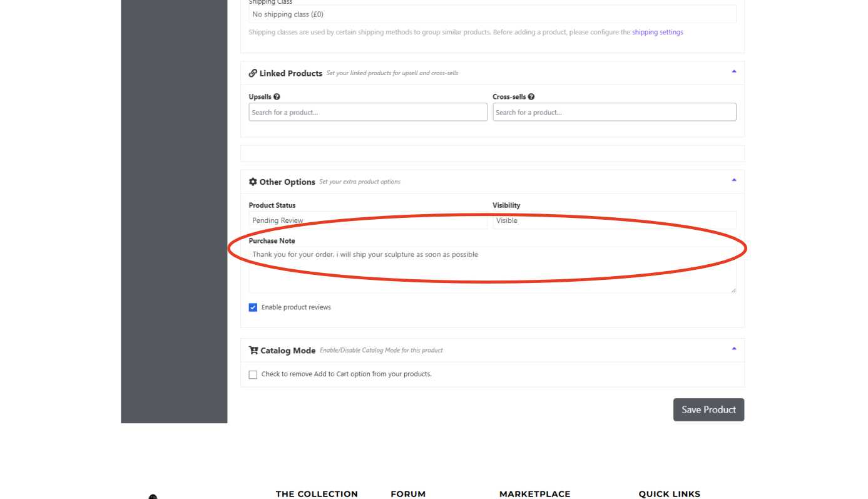Open The Collection footer menu heading
This screenshot has height=499, width=868.
[x=317, y=494]
